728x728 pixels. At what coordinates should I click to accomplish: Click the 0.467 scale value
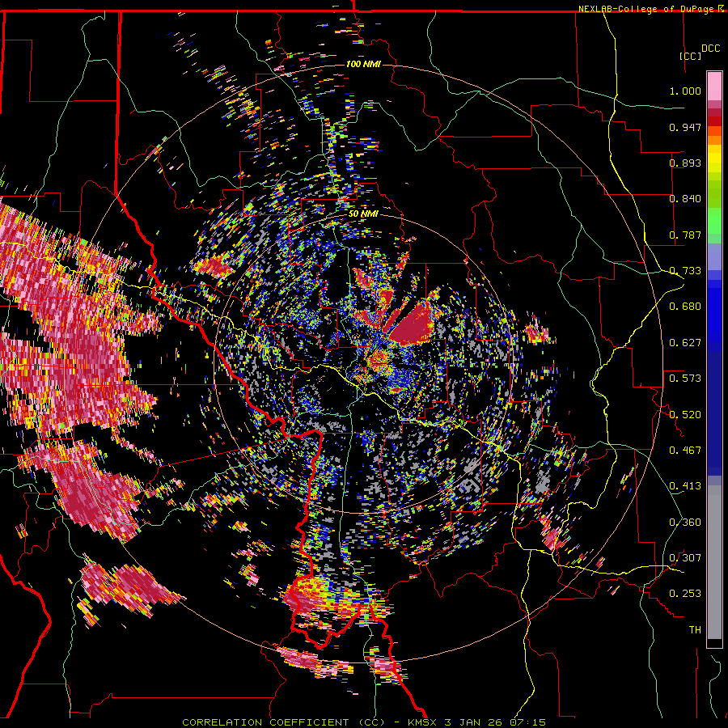point(685,451)
